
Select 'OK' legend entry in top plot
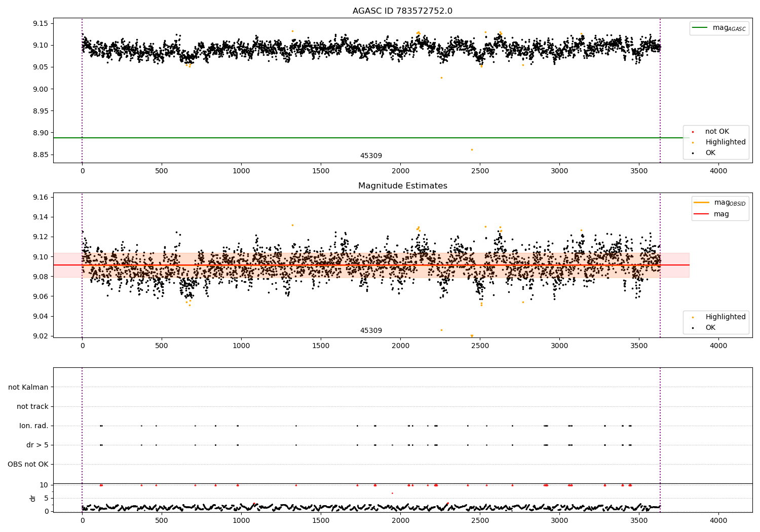[710, 153]
